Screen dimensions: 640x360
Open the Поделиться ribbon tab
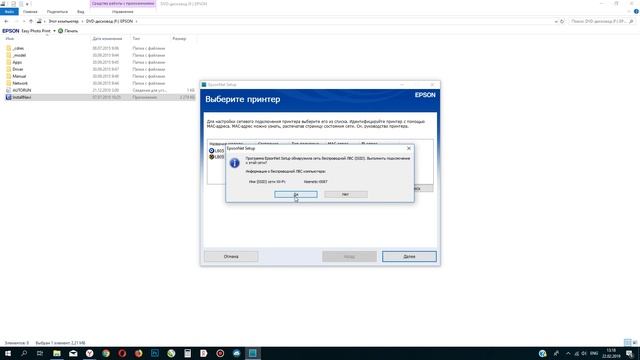(57, 12)
